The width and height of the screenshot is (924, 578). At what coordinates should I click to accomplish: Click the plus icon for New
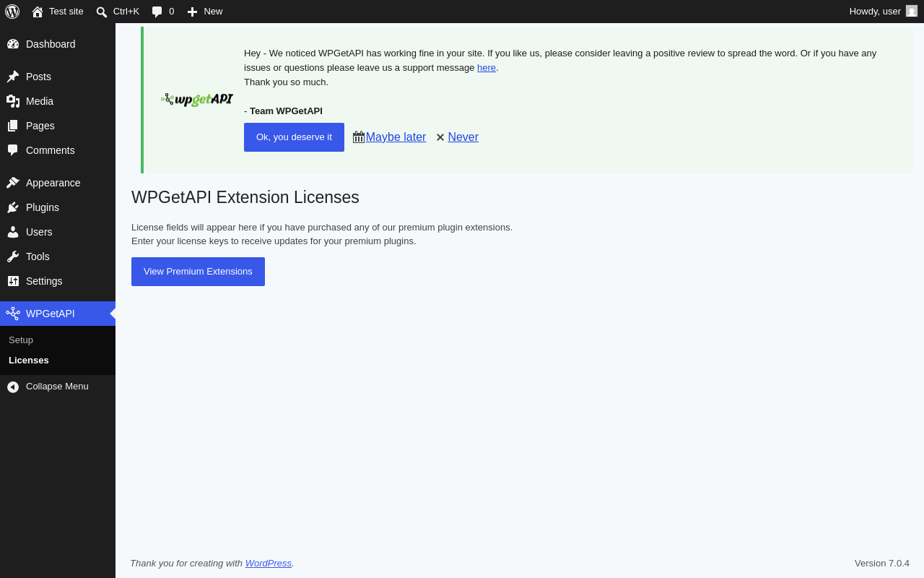pos(192,12)
